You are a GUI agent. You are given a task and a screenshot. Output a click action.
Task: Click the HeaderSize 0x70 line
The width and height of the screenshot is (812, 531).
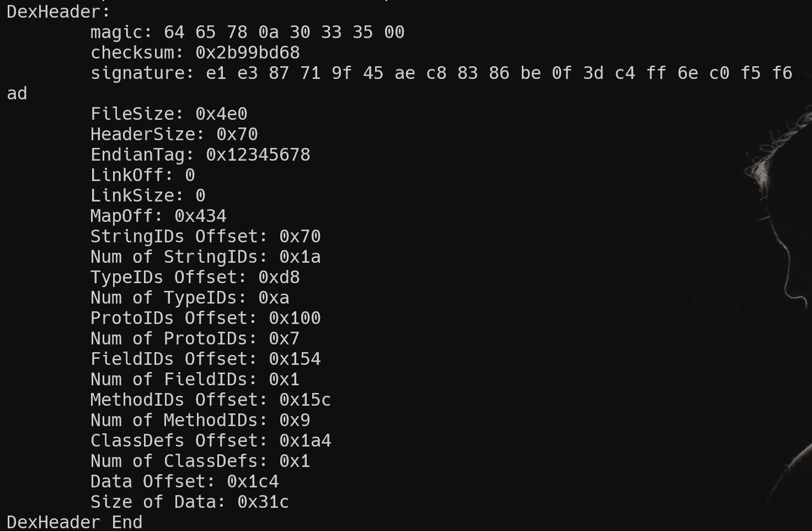pyautogui.click(x=174, y=135)
